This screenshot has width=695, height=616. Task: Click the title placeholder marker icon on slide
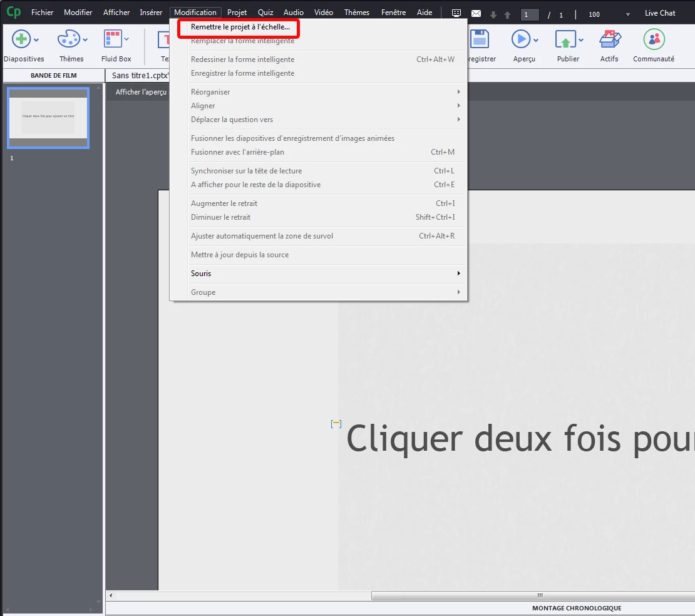[x=336, y=424]
